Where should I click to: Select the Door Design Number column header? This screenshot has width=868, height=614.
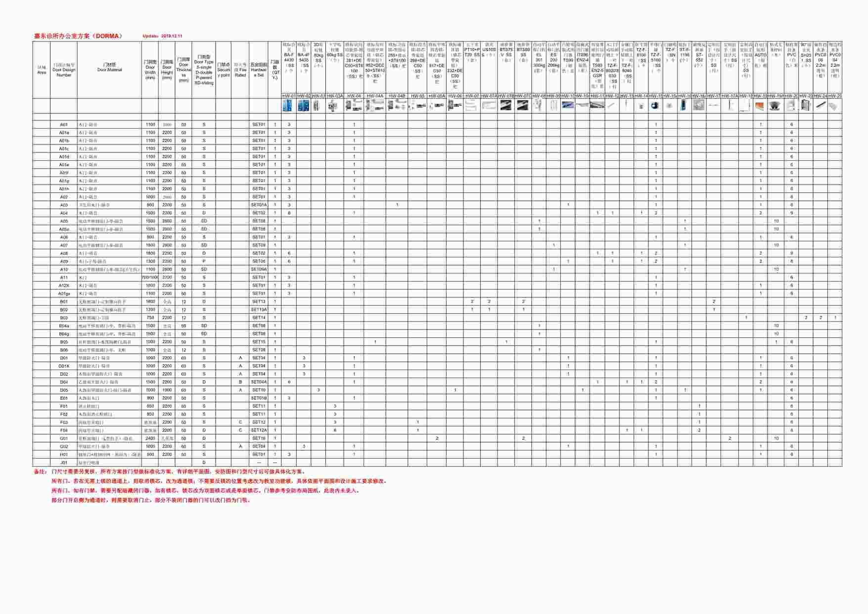64,70
